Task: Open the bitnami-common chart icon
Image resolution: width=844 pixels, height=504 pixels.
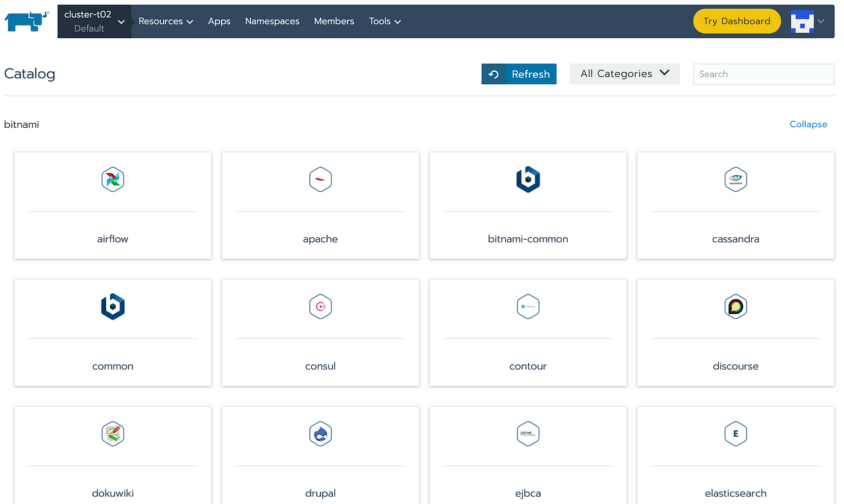Action: [528, 179]
